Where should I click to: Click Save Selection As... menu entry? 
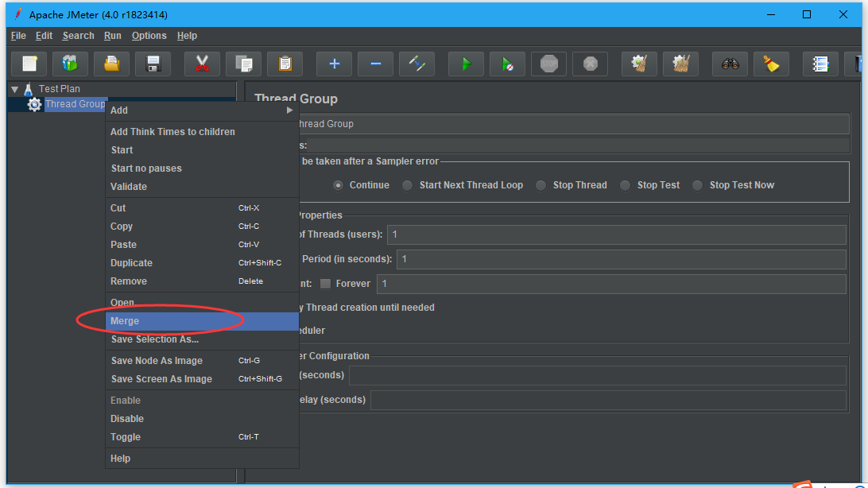tap(154, 339)
